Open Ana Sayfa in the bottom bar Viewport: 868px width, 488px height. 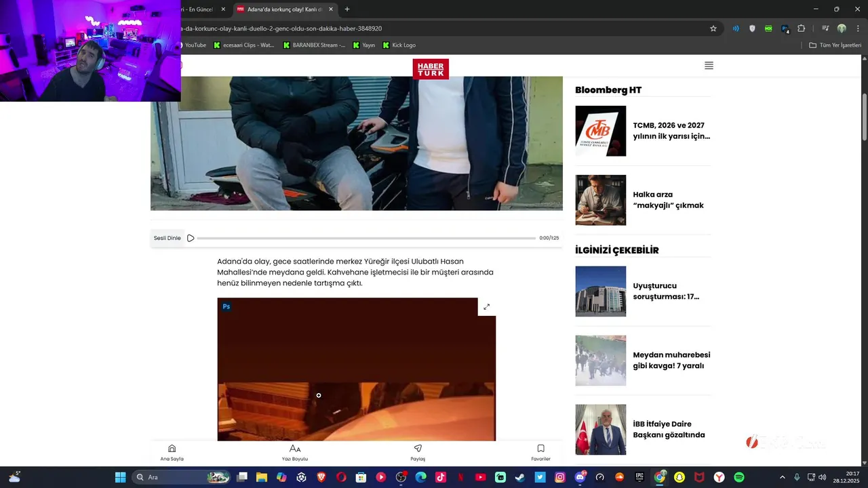[172, 453]
